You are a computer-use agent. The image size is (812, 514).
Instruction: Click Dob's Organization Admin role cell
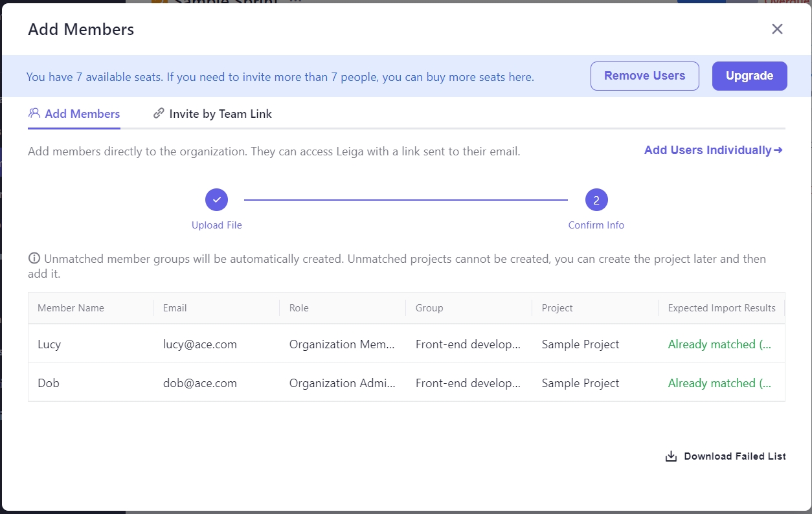(x=342, y=383)
